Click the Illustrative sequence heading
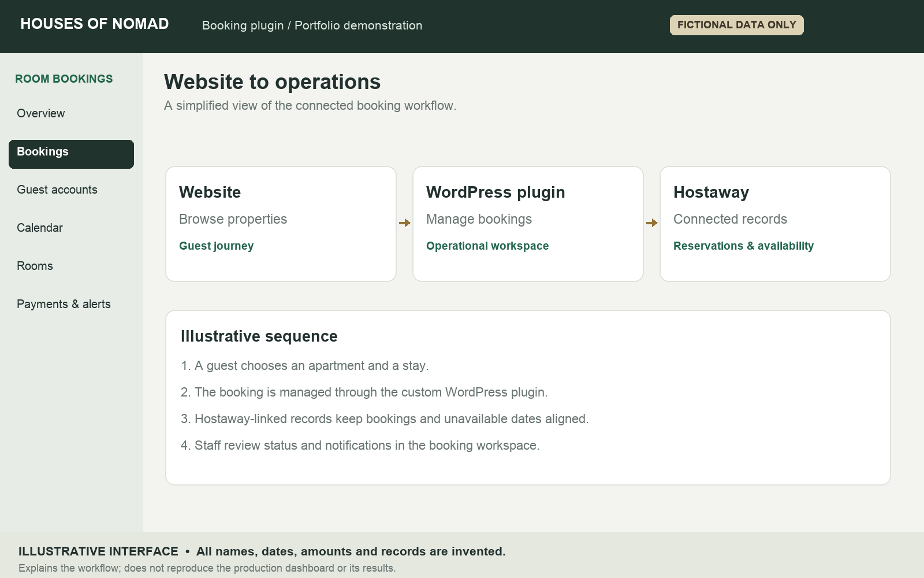Image resolution: width=924 pixels, height=578 pixels. pos(259,336)
